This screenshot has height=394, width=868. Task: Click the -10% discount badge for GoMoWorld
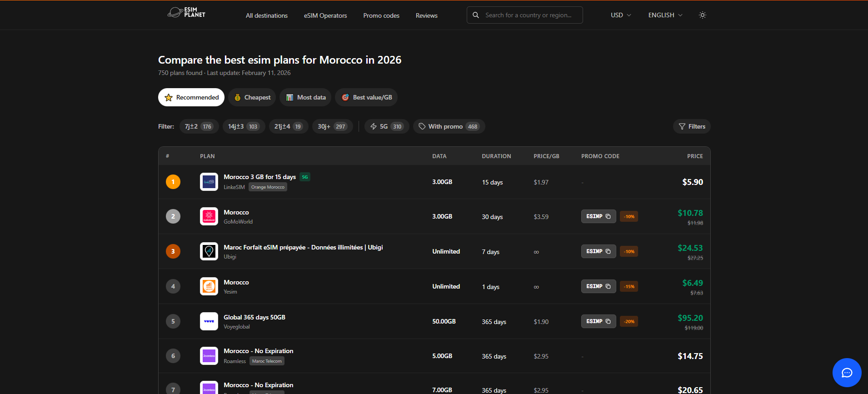point(629,216)
